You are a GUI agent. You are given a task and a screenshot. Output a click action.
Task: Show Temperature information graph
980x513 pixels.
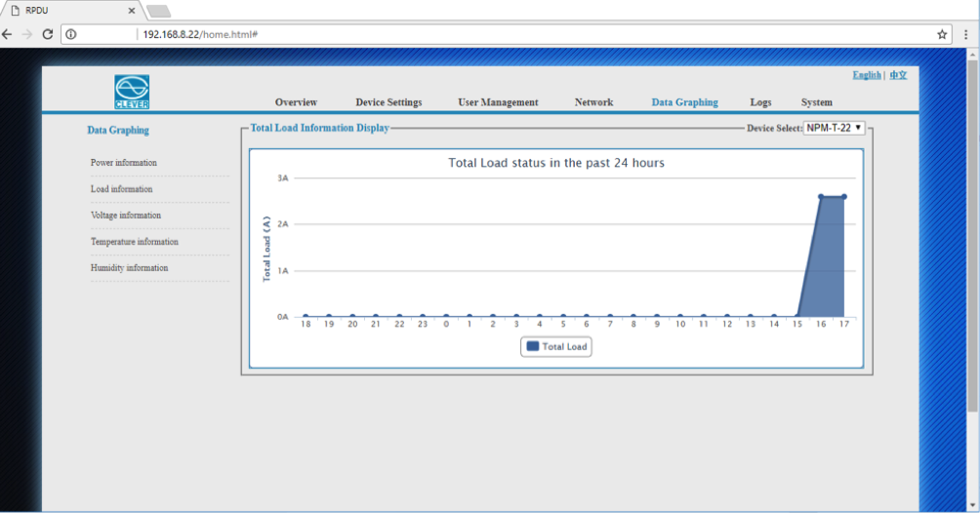135,242
